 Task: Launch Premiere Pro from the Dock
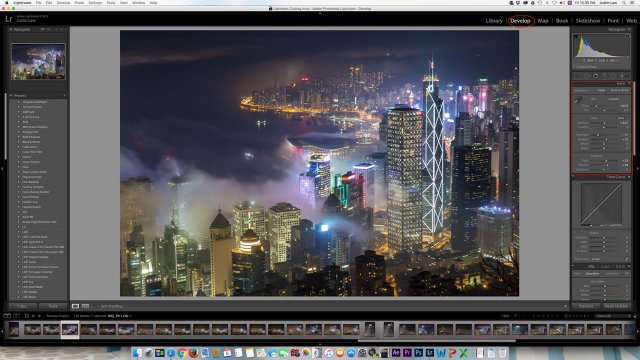click(407, 353)
